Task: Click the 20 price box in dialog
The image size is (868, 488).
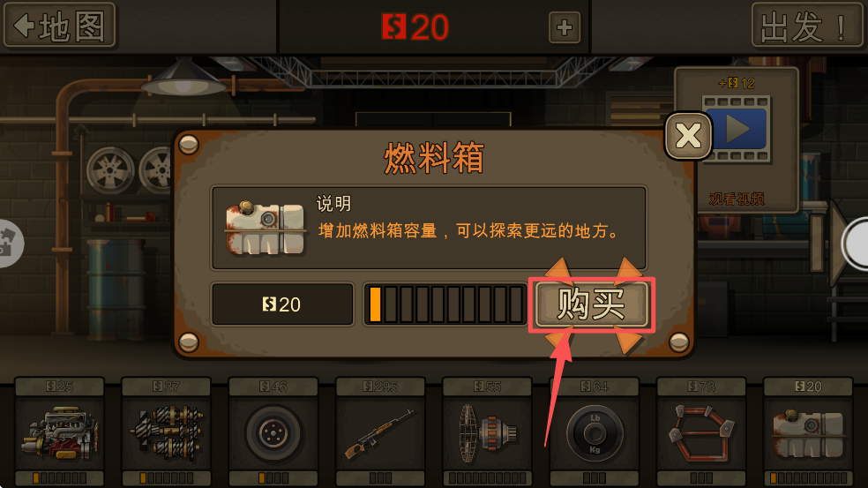Action: point(282,304)
